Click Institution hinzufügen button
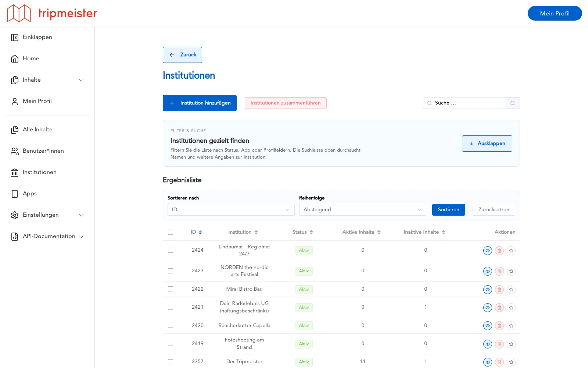The image size is (588, 368). 200,103
